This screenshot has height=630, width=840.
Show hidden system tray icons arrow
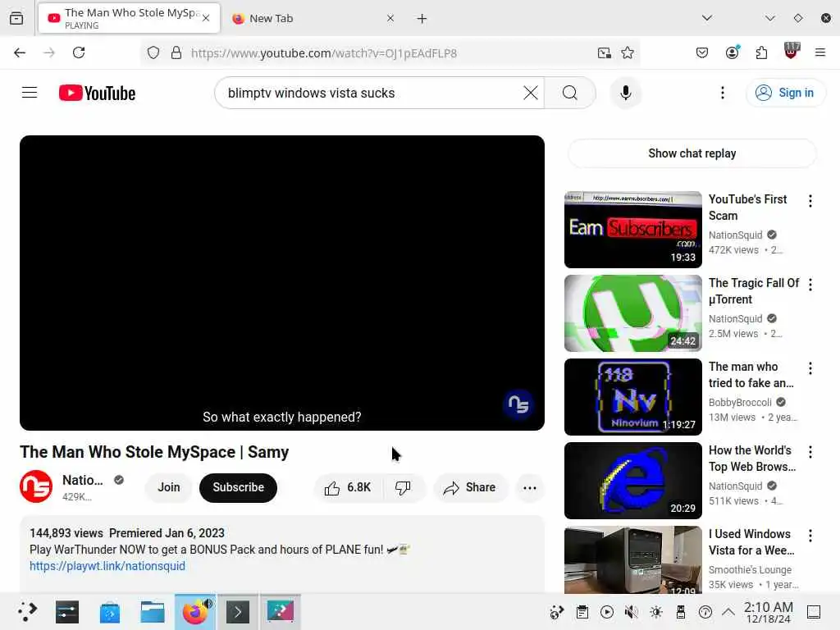coord(728,611)
